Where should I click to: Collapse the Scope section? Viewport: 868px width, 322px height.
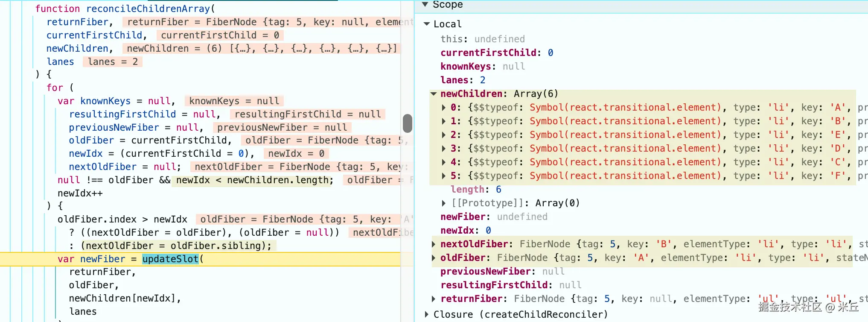coord(425,4)
